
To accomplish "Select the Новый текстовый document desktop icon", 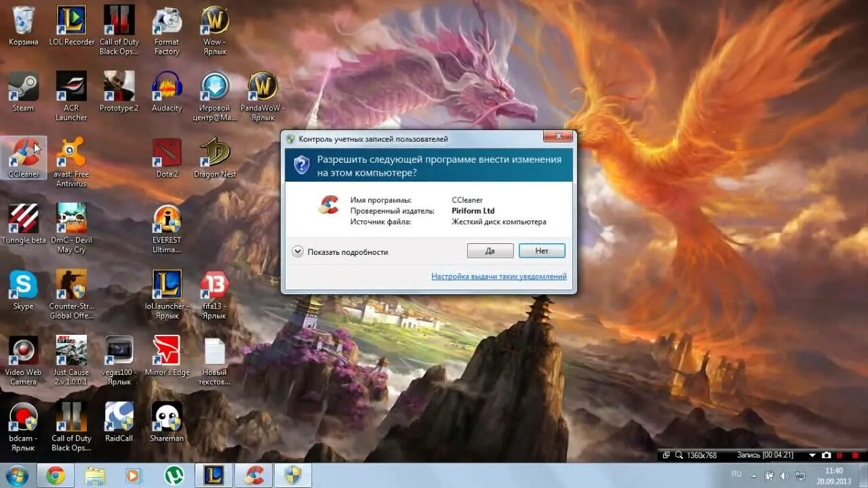I will 215,361.
